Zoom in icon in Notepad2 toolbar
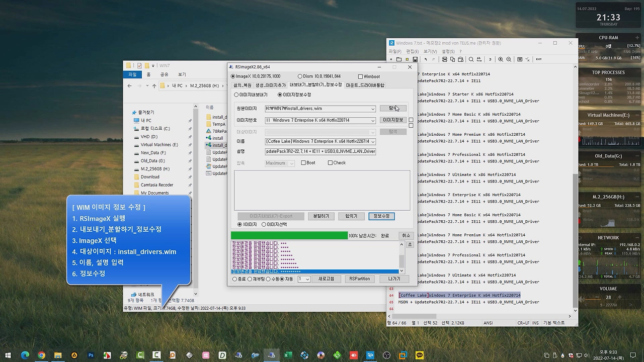Viewport: 644px width, 362px height. coord(501,59)
